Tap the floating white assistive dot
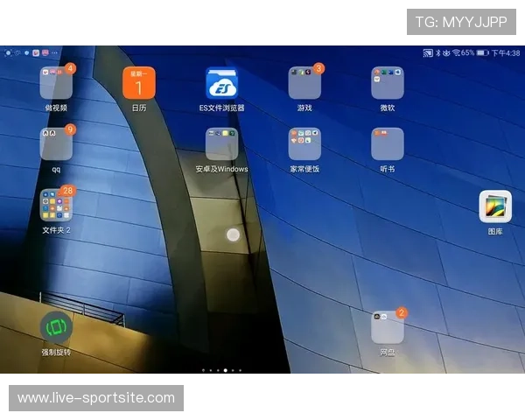This screenshot has height=420, width=525. [x=233, y=234]
